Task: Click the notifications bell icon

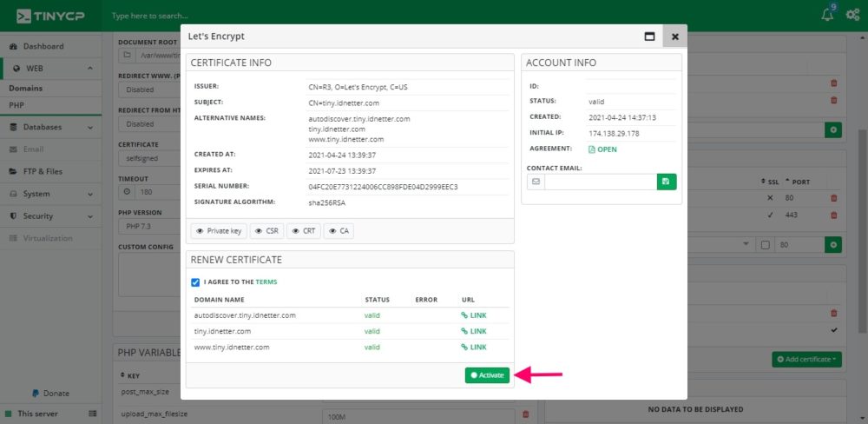Action: tap(827, 15)
